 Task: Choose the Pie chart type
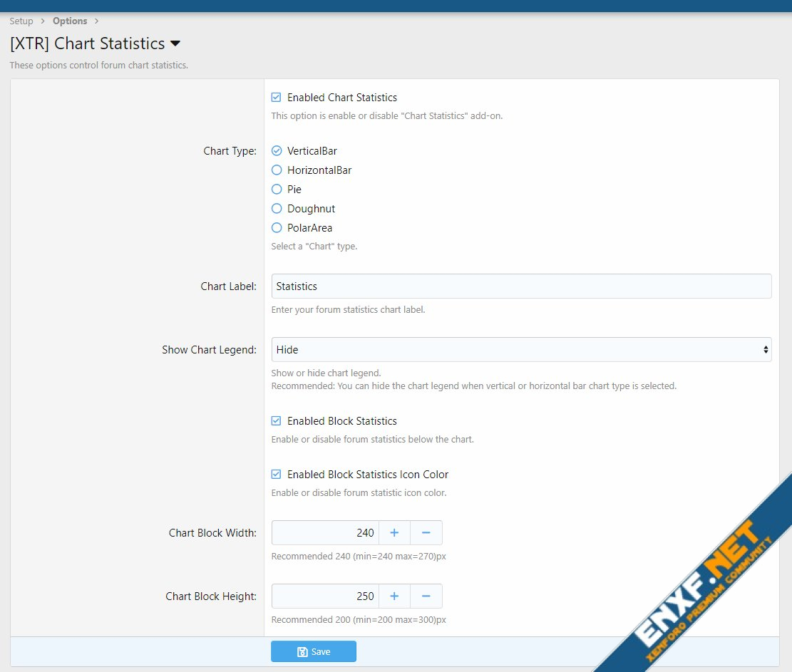point(277,190)
